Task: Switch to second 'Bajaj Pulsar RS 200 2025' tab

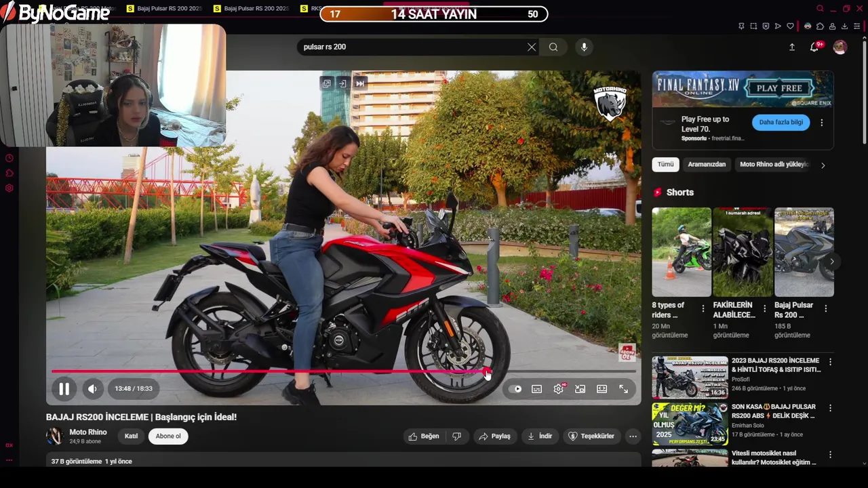Action: point(251,9)
